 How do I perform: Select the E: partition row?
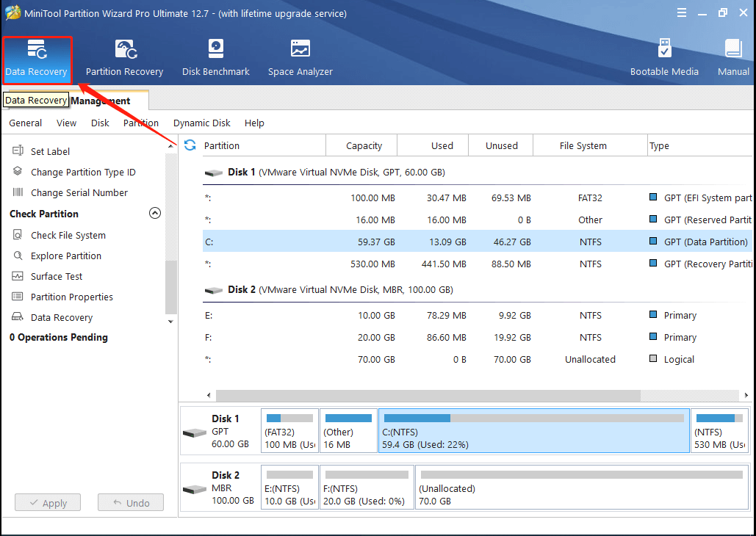(478, 315)
